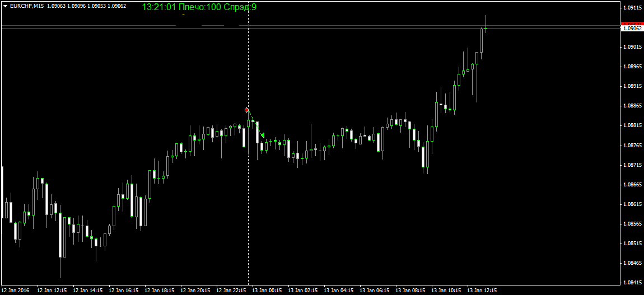644x295 pixels.
Task: Click the 12 Jan 2016 time label
Action: pos(15,291)
